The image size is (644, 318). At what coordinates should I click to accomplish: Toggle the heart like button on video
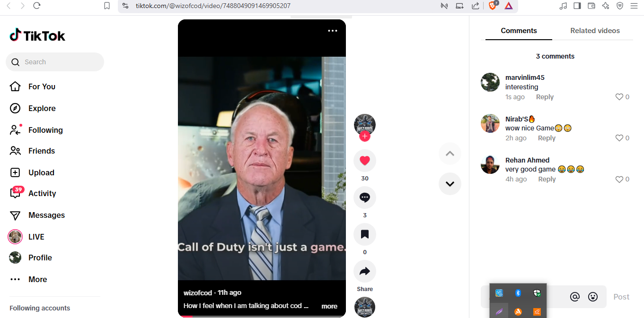pyautogui.click(x=364, y=161)
